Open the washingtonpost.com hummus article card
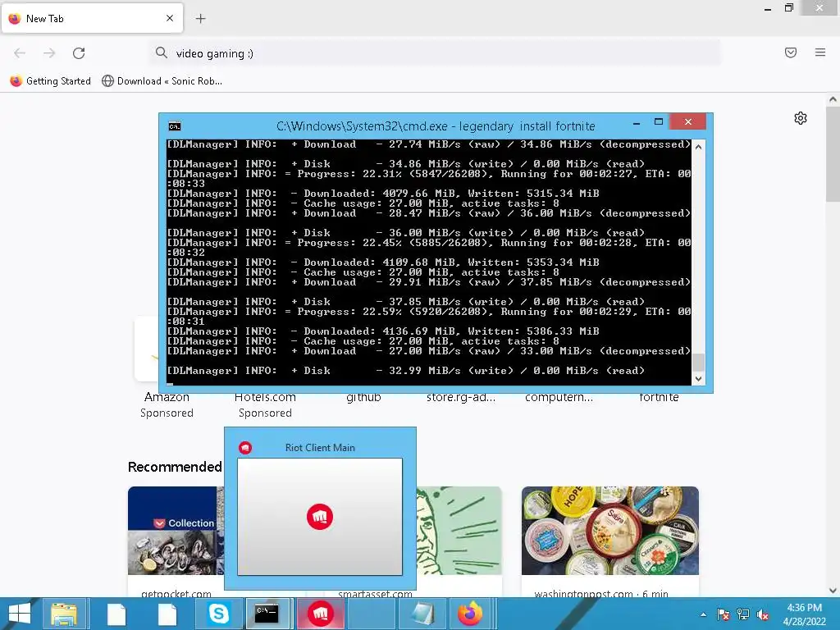This screenshot has height=630, width=840. pyautogui.click(x=610, y=541)
